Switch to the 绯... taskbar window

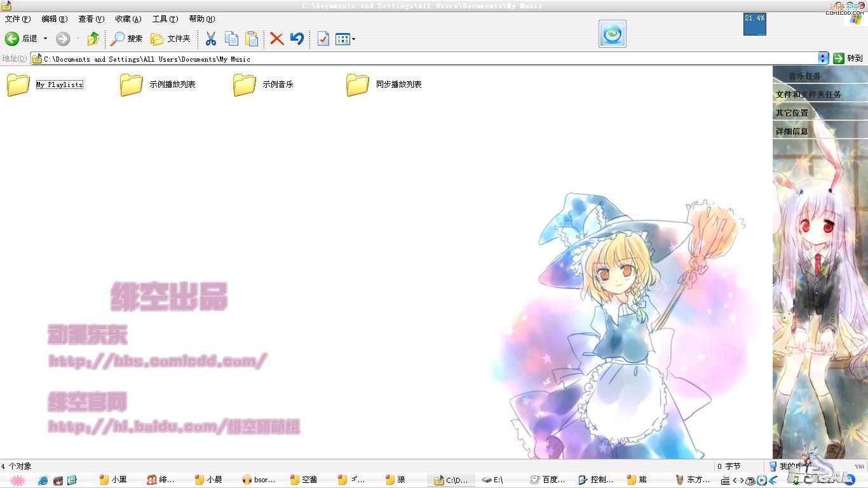[x=161, y=480]
